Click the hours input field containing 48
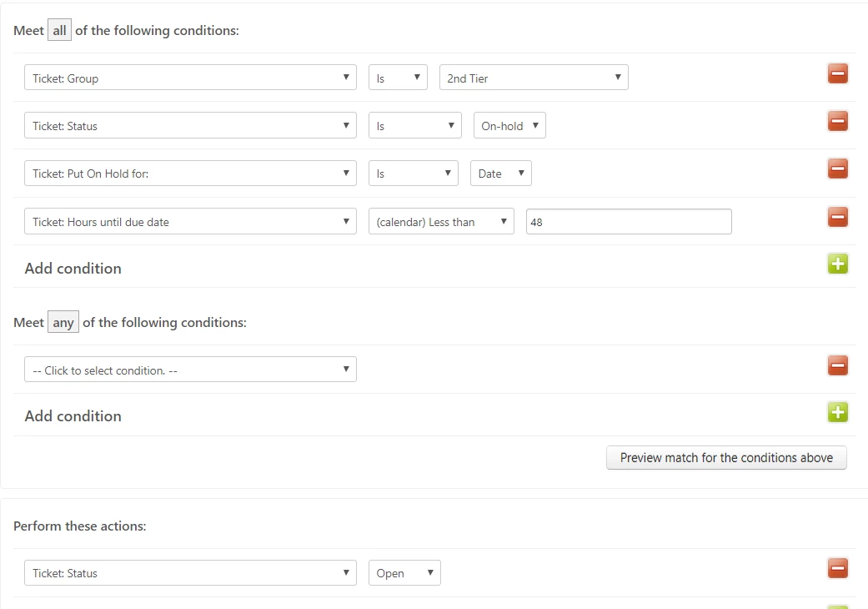The width and height of the screenshot is (868, 609). tap(629, 222)
